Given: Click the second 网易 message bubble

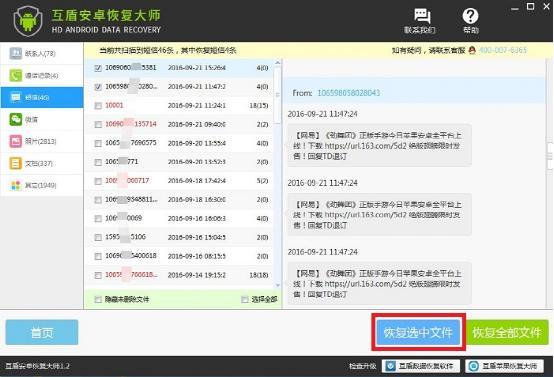Looking at the screenshot, I should (379, 214).
